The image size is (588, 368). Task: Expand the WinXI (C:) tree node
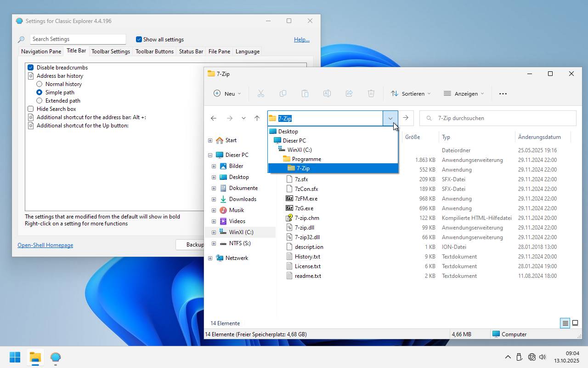(214, 232)
